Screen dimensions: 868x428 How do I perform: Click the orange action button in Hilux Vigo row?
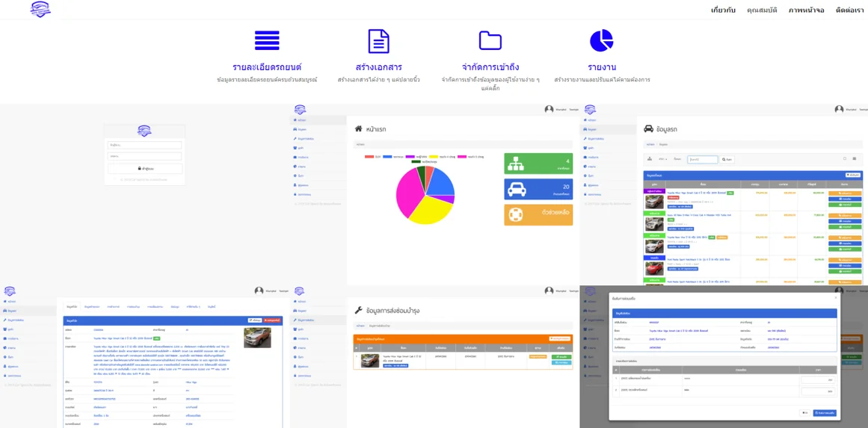845,193
